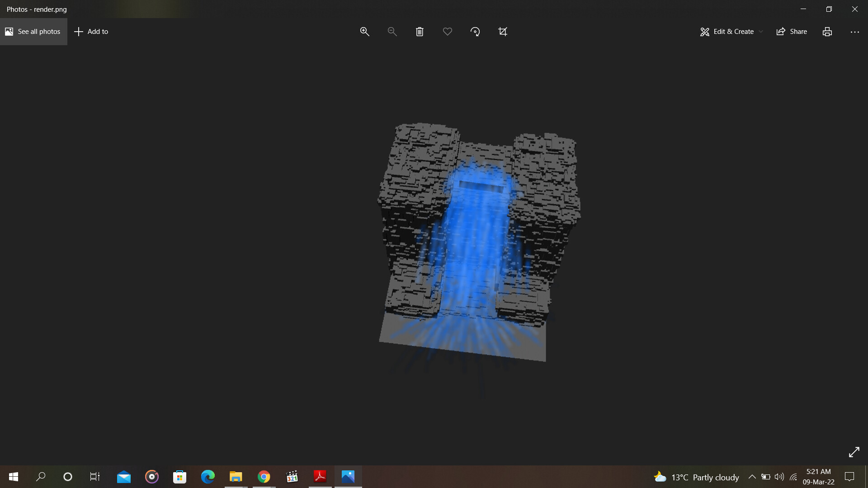Enter fullscreen view
Image resolution: width=868 pixels, height=488 pixels.
click(854, 452)
